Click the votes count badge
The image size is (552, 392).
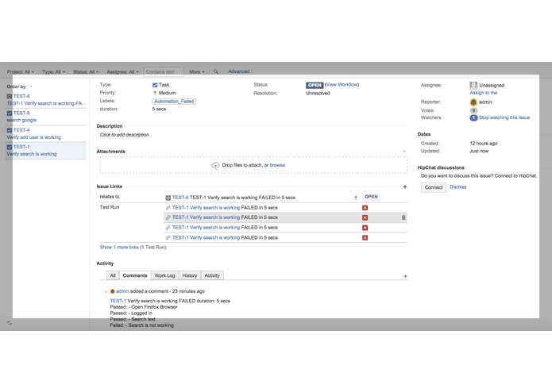click(x=473, y=110)
